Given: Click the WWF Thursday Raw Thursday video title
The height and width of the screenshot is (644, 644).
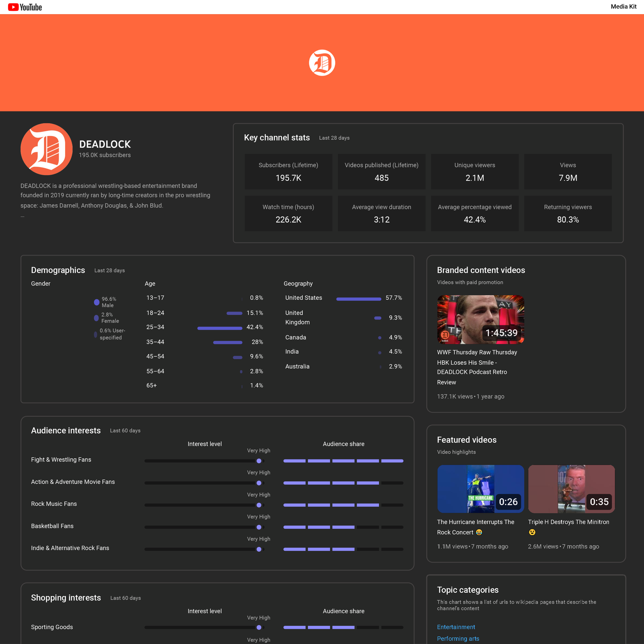Looking at the screenshot, I should (x=477, y=367).
